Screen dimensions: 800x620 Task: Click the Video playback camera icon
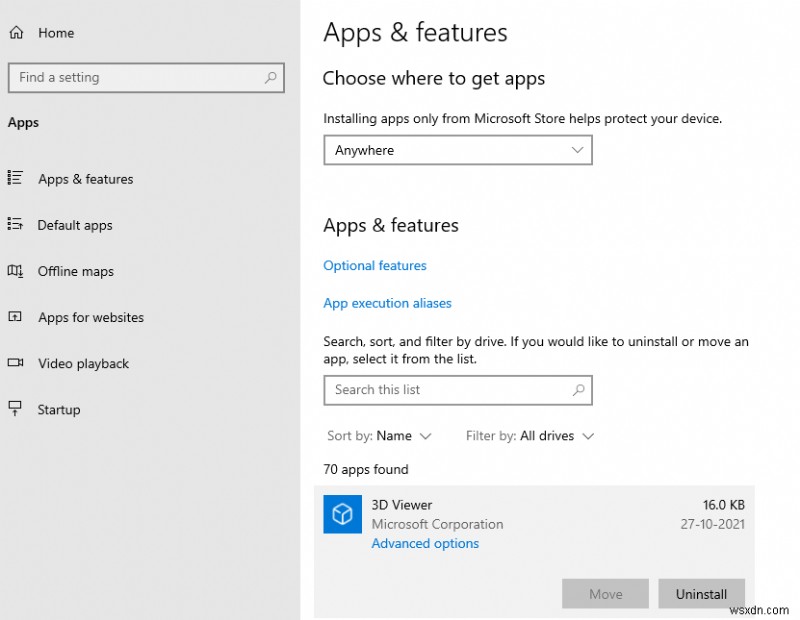[15, 363]
